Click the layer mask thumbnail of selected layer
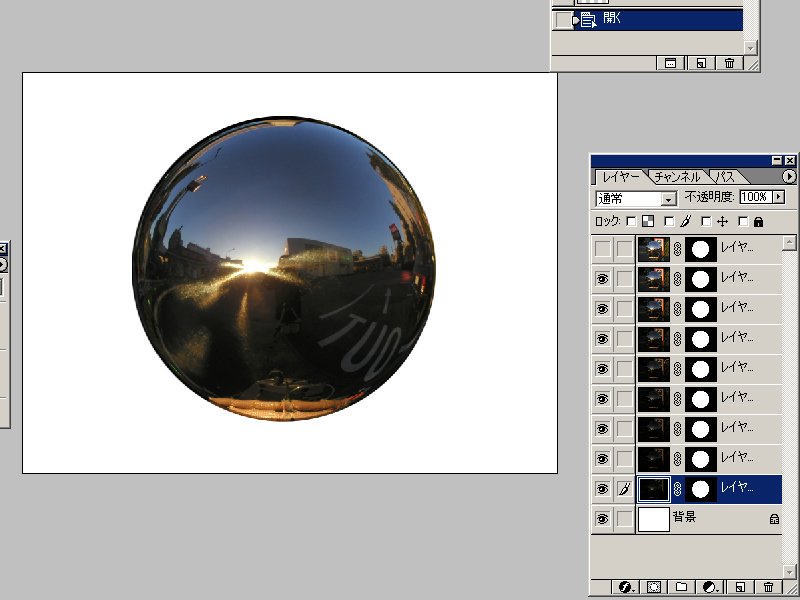 click(x=700, y=489)
